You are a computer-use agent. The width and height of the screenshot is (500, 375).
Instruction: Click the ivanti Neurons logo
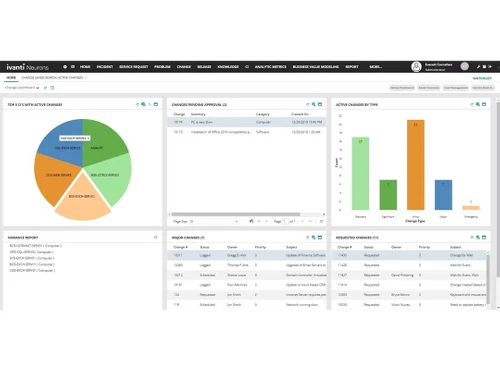[27, 67]
